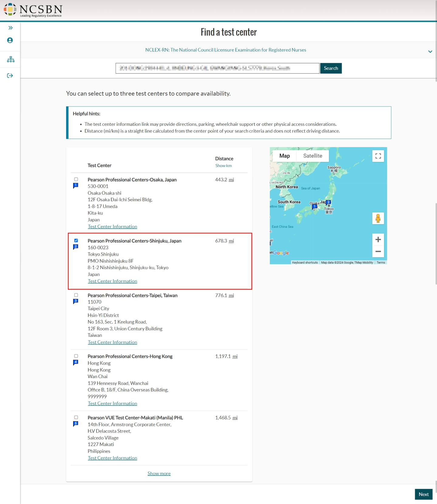This screenshot has height=504, width=437.
Task: Click the 678.3 mi distance value
Action: (225, 241)
